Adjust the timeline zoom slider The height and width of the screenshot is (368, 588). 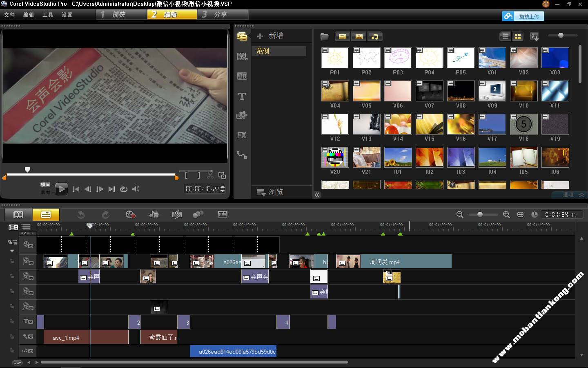click(480, 214)
